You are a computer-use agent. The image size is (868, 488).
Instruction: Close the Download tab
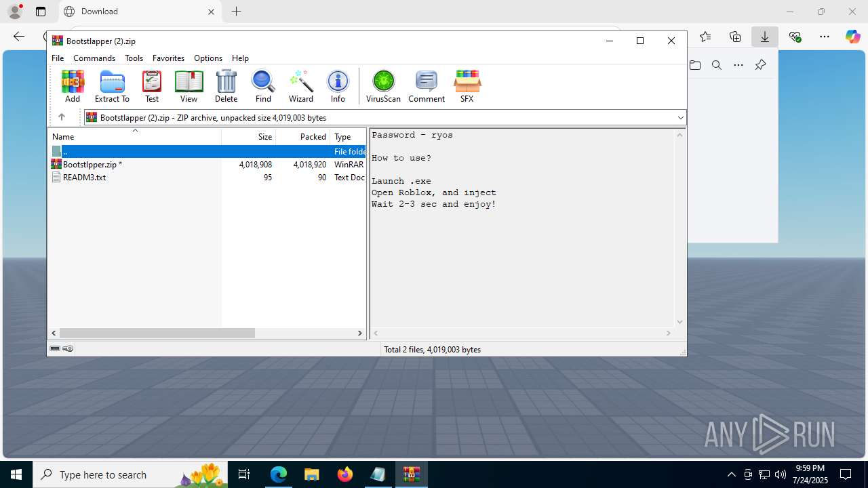pyautogui.click(x=211, y=12)
